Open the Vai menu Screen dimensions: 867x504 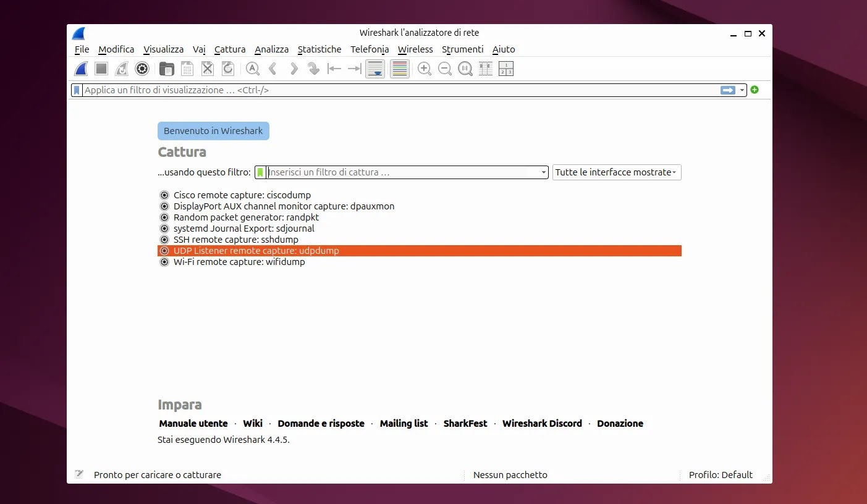click(x=199, y=49)
